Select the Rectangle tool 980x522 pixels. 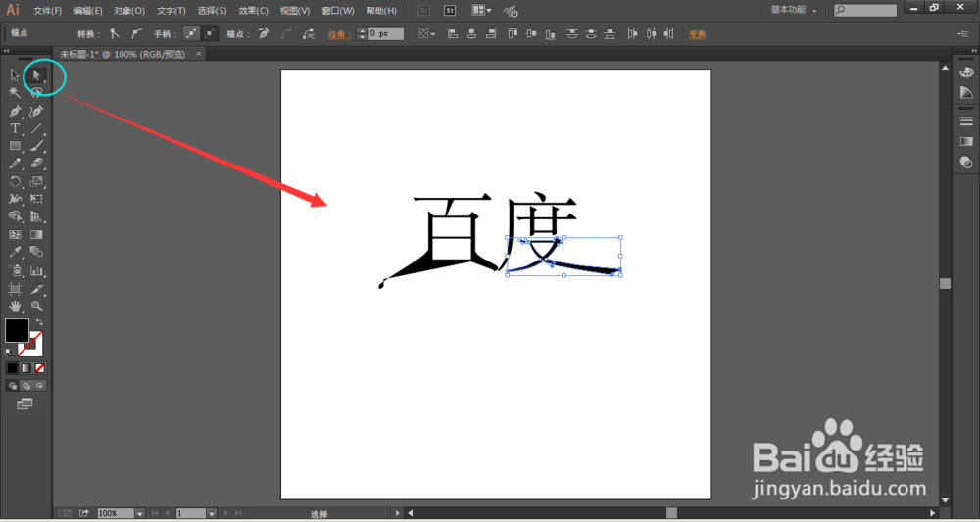pyautogui.click(x=15, y=147)
